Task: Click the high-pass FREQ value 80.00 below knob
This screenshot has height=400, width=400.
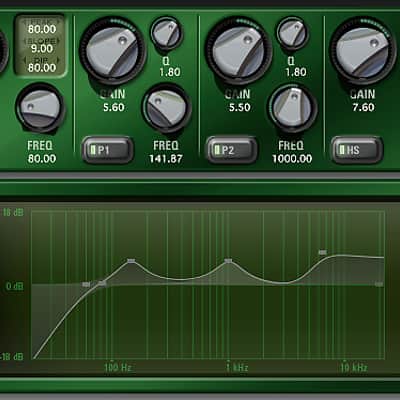Action: coord(42,159)
